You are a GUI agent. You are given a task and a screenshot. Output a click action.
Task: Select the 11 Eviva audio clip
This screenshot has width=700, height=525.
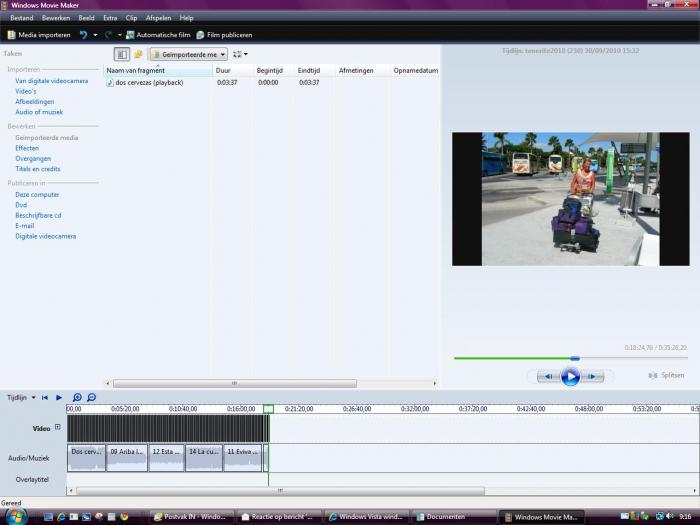click(243, 458)
